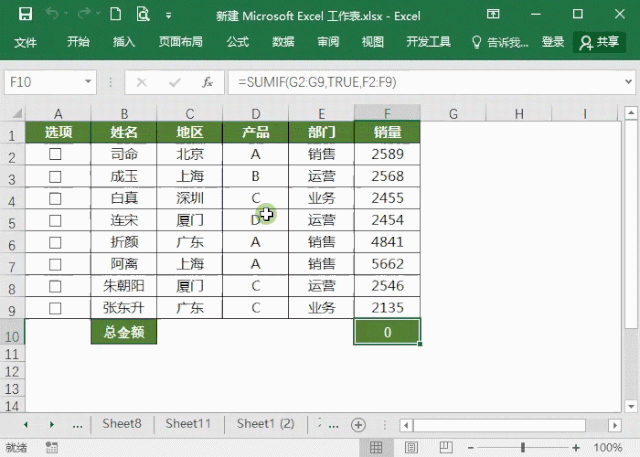The height and width of the screenshot is (457, 640).
Task: Click ellipsis for later sheet tabs
Action: pos(334,426)
